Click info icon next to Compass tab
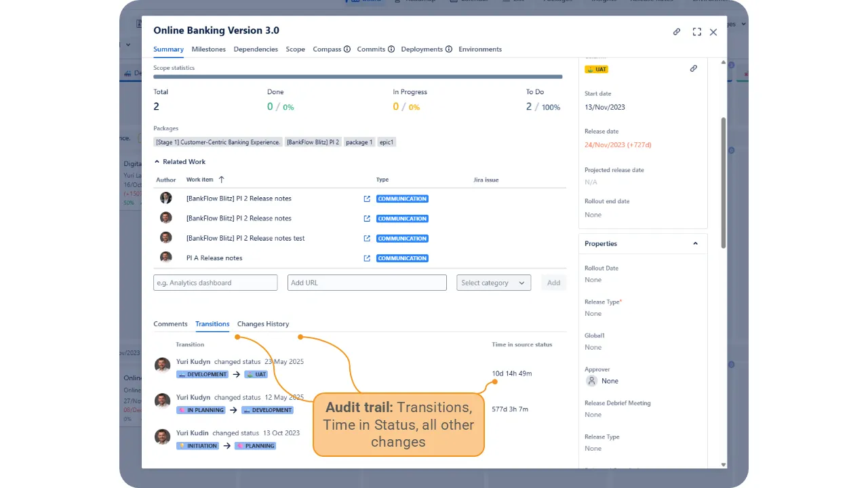The width and height of the screenshot is (868, 488). click(x=347, y=49)
